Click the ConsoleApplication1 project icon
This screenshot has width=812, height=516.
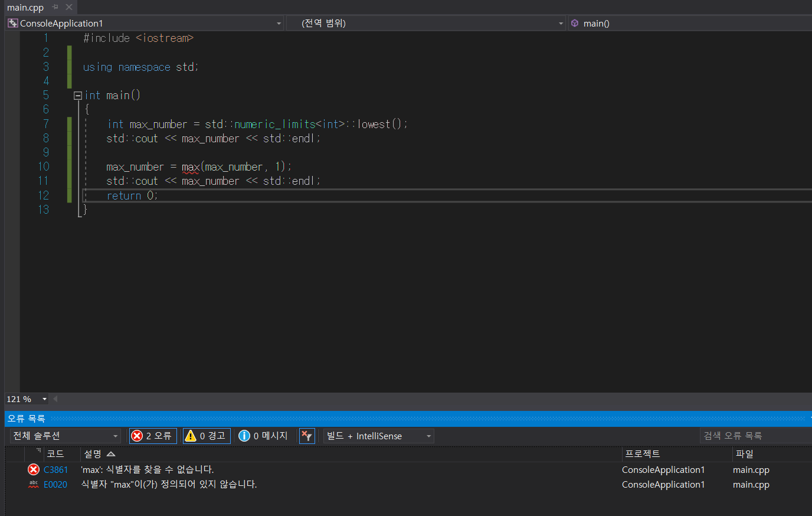[12, 23]
